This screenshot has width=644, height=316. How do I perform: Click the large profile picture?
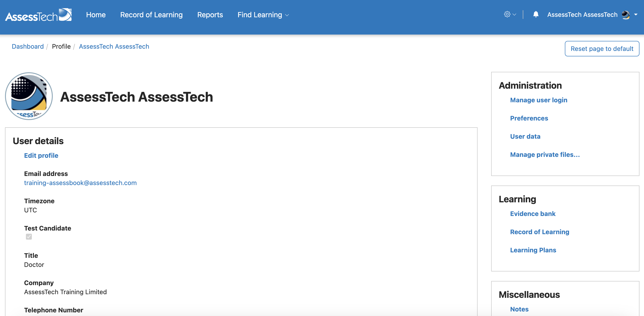pos(29,96)
